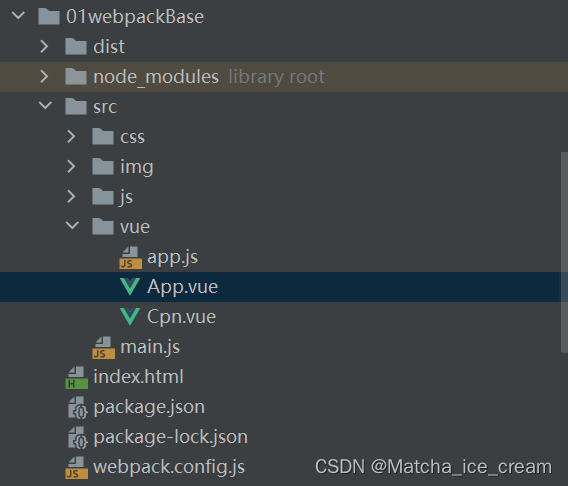This screenshot has height=486, width=568.
Task: Click the HTML file icon of index.html
Action: (76, 378)
